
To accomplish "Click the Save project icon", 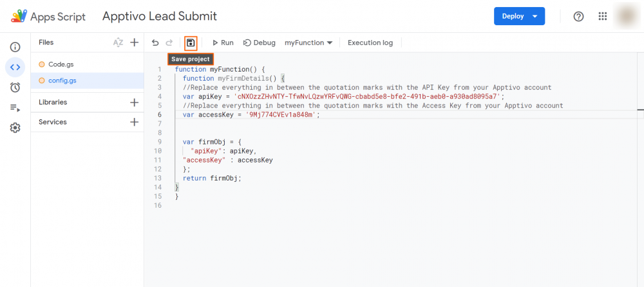I will click(x=191, y=43).
